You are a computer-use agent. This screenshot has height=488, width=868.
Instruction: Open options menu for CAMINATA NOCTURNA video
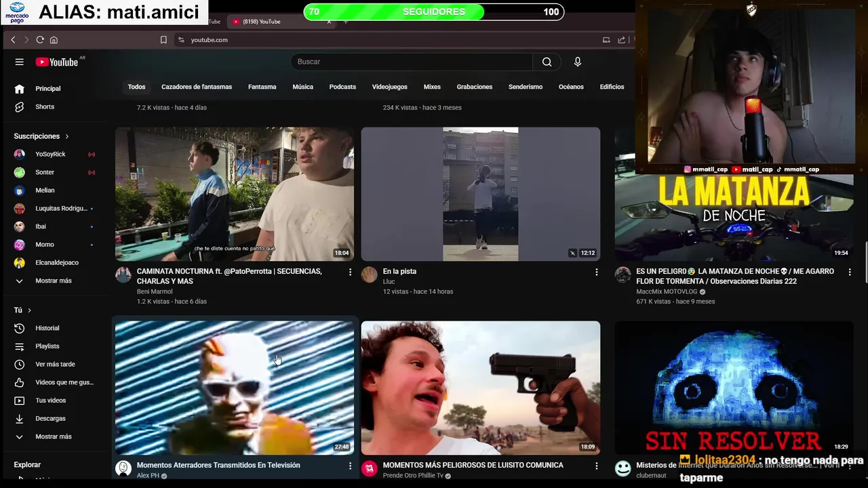pyautogui.click(x=350, y=272)
